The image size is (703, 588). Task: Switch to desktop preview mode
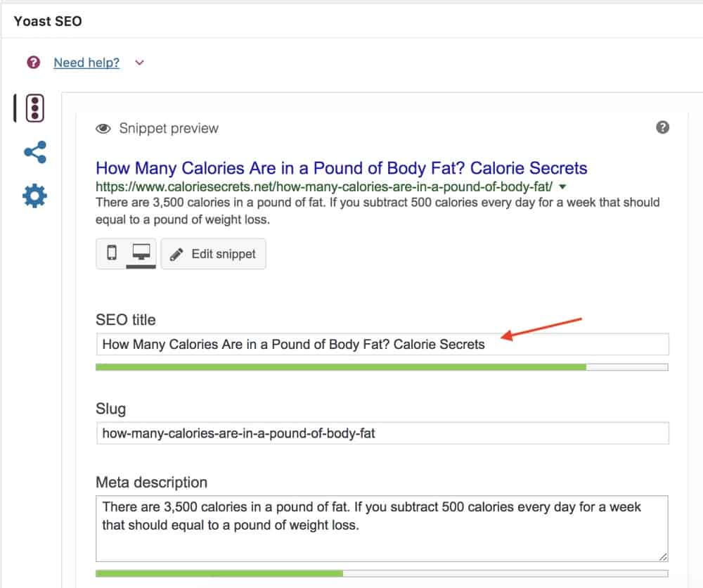(141, 253)
